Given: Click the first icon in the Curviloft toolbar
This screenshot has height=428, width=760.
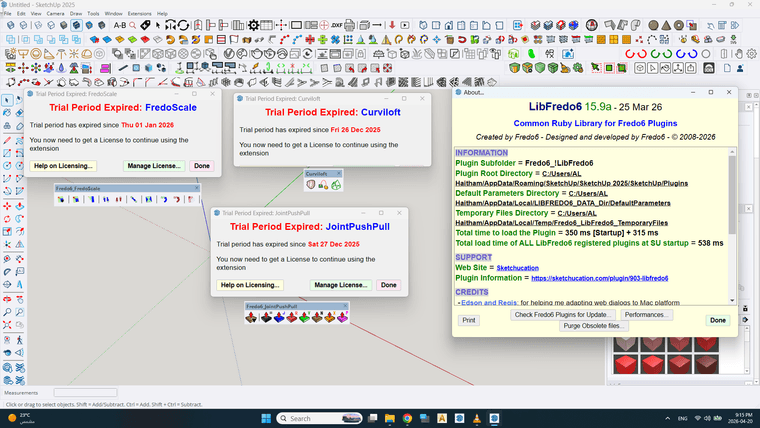Looking at the screenshot, I should tap(311, 184).
